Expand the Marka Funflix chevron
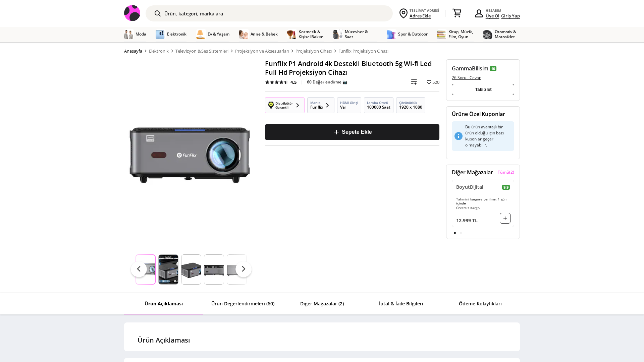 click(328, 105)
